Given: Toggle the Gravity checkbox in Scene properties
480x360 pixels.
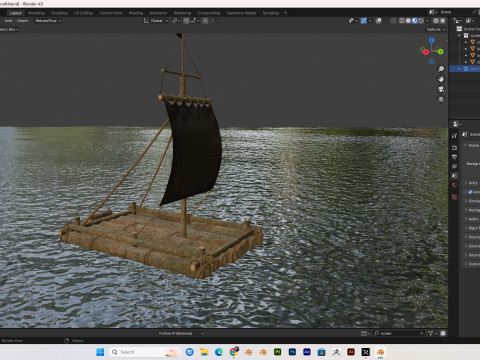Looking at the screenshot, I should pyautogui.click(x=470, y=192).
